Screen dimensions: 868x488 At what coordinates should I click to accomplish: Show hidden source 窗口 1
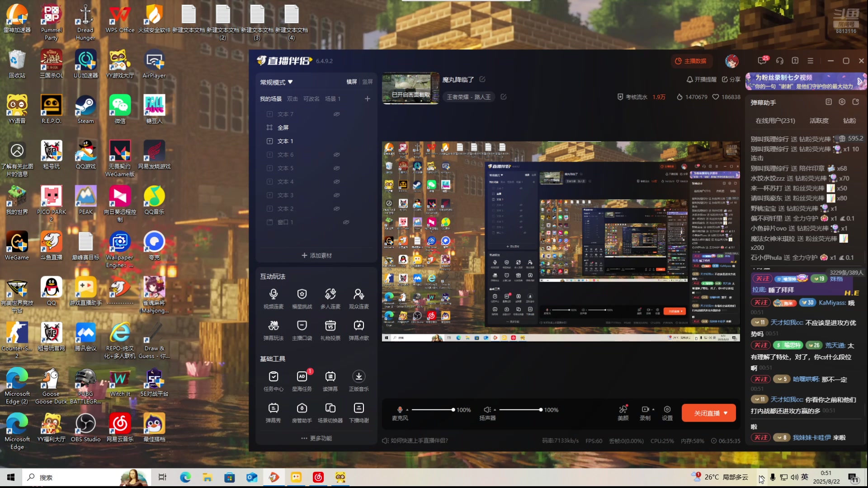coord(346,222)
